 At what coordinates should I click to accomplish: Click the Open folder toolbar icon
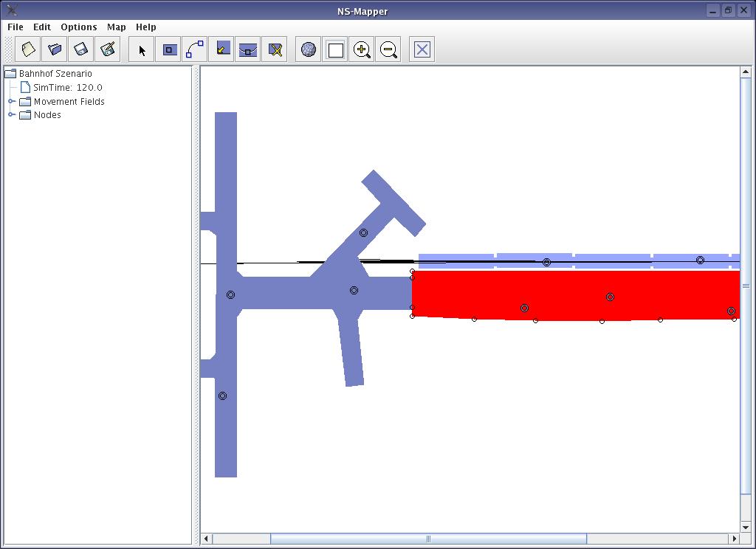click(55, 49)
